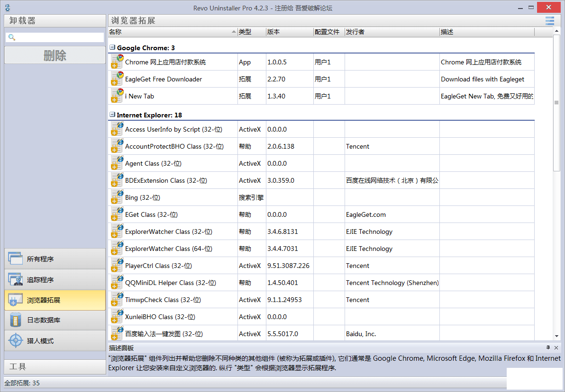Click the XunleiBHO Class row icon
This screenshot has width=565, height=392.
tap(117, 316)
